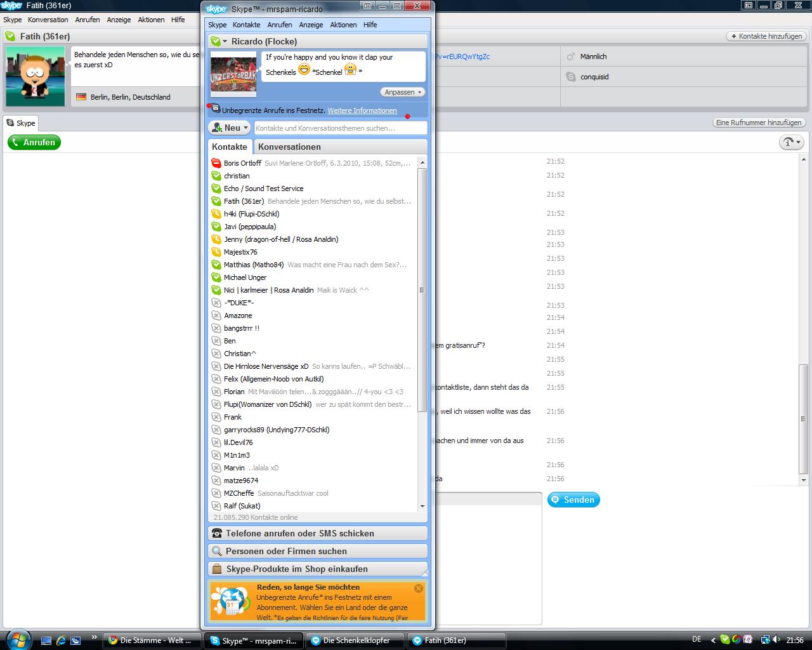This screenshot has height=650, width=812.
Task: Open the info dropdown in the Fatih window
Action: (791, 142)
